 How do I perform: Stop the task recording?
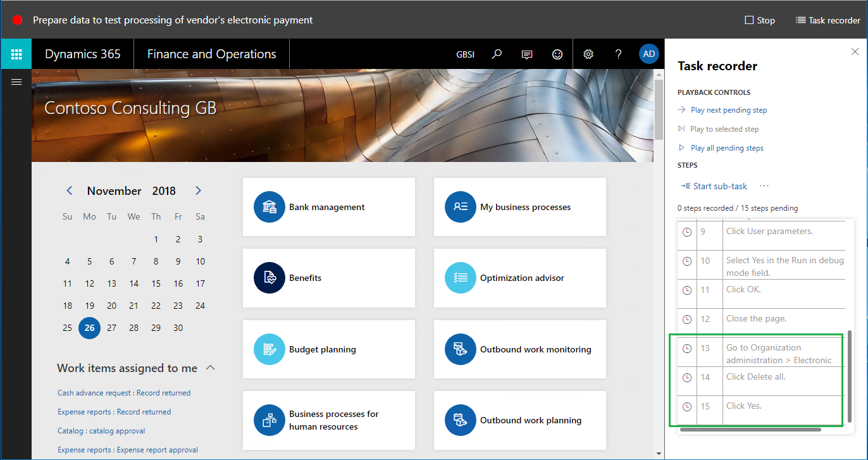click(x=760, y=20)
